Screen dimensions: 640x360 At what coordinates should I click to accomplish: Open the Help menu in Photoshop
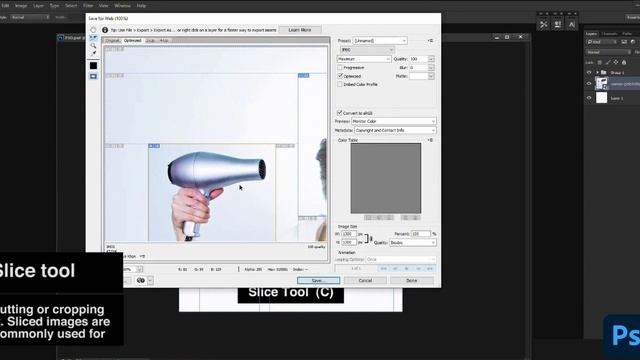point(141,6)
